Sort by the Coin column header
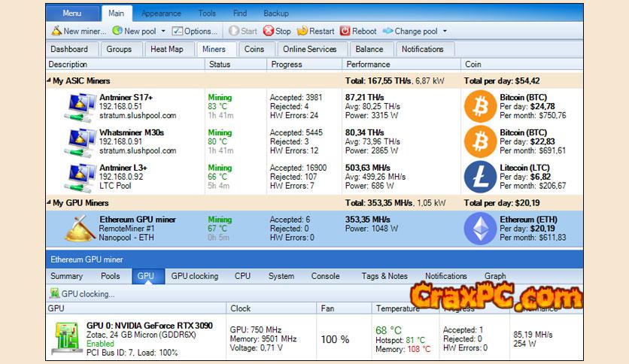Viewport: 629px width, 364px height. tap(522, 64)
